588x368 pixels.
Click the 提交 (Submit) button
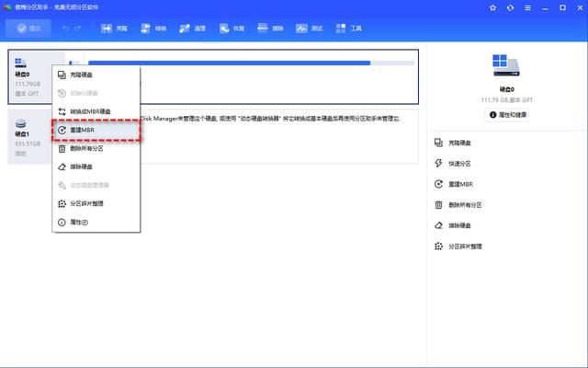(28, 29)
